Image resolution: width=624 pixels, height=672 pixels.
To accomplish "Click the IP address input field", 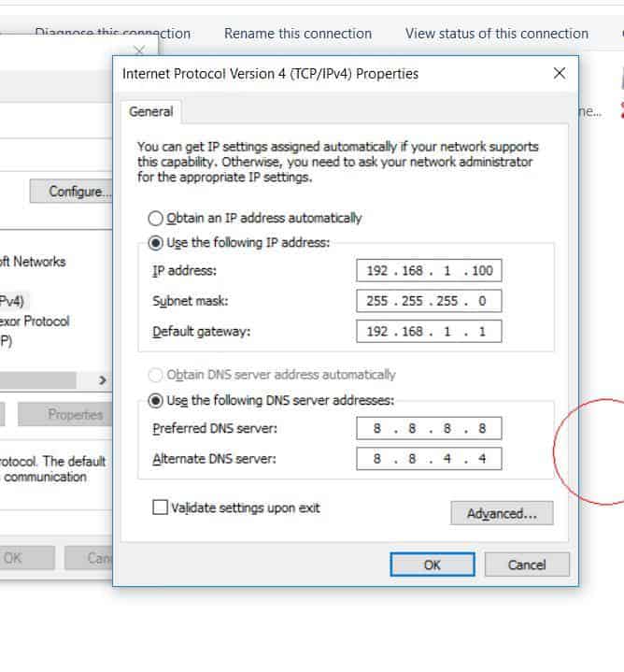I will (x=429, y=271).
